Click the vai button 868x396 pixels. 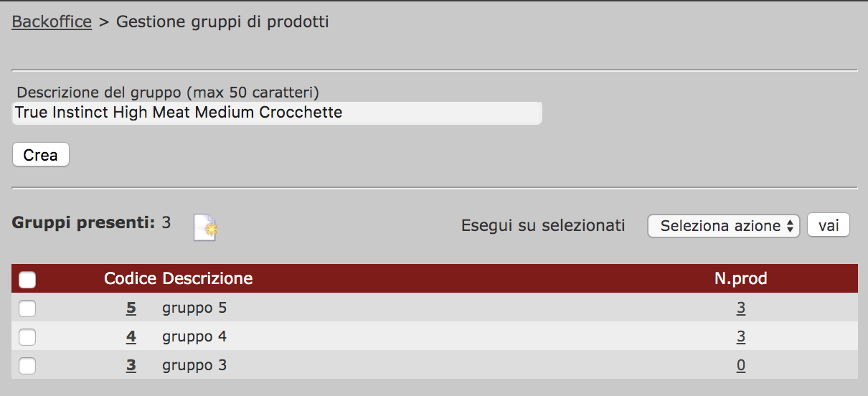pos(829,225)
